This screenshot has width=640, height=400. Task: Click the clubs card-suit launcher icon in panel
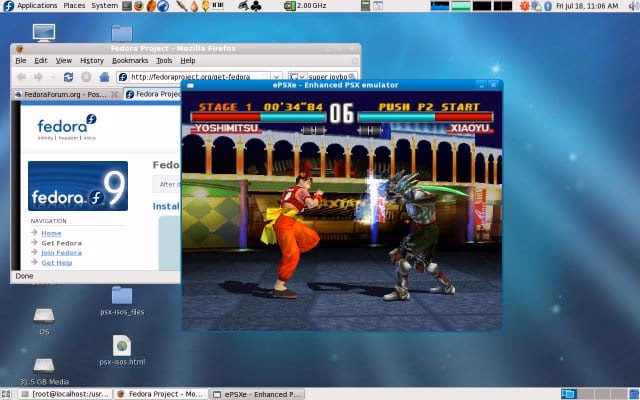click(x=256, y=6)
